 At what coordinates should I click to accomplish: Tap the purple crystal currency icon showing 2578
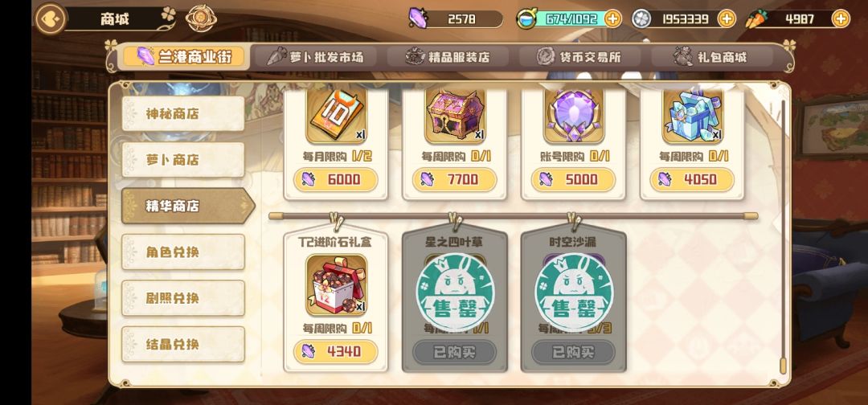pos(417,18)
